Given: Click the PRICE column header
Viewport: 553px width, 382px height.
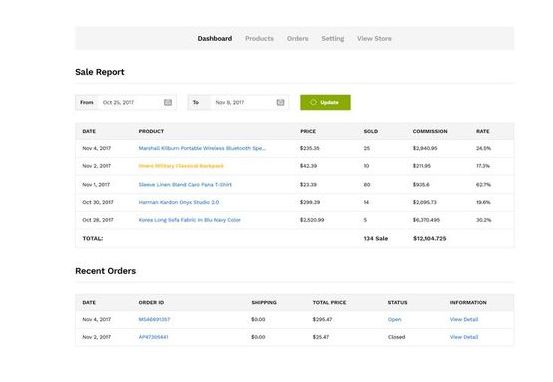Looking at the screenshot, I should 308,131.
